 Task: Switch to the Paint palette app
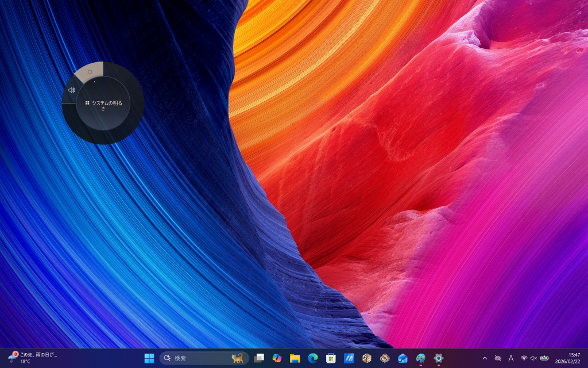tap(421, 358)
